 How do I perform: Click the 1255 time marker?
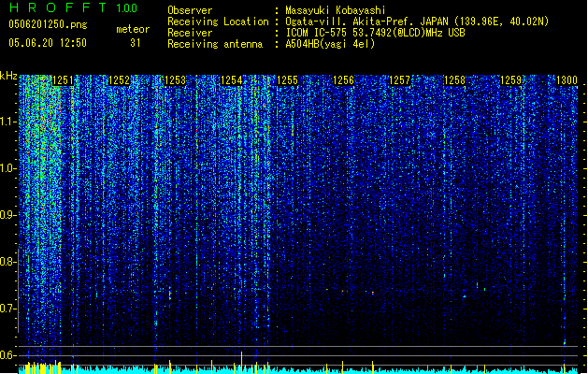pyautogui.click(x=287, y=80)
